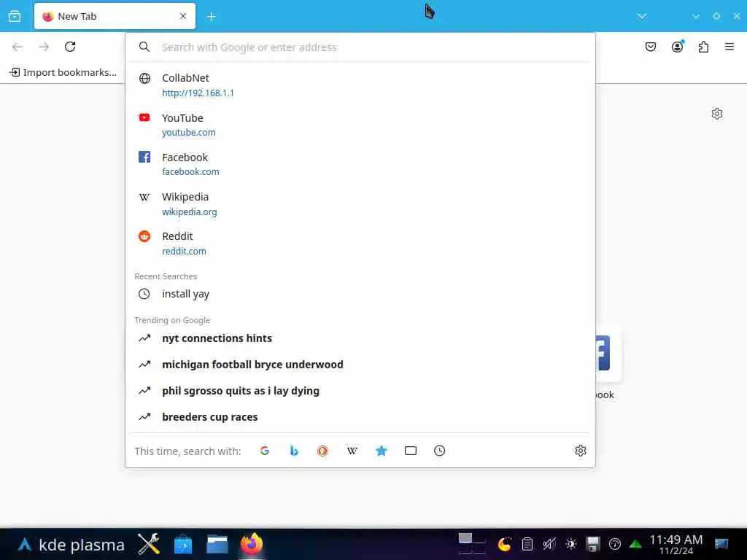Click the Firefox taskbar icon
Image resolution: width=747 pixels, height=560 pixels.
point(252,544)
